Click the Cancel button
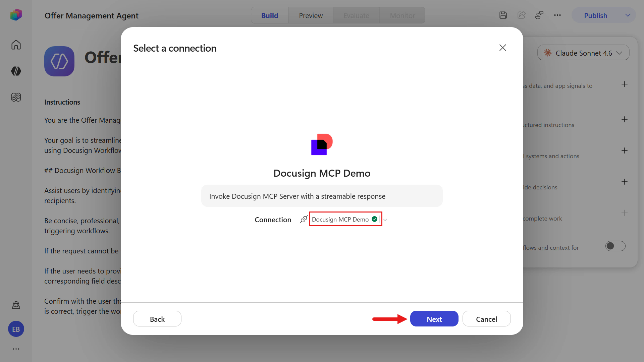 click(x=486, y=319)
